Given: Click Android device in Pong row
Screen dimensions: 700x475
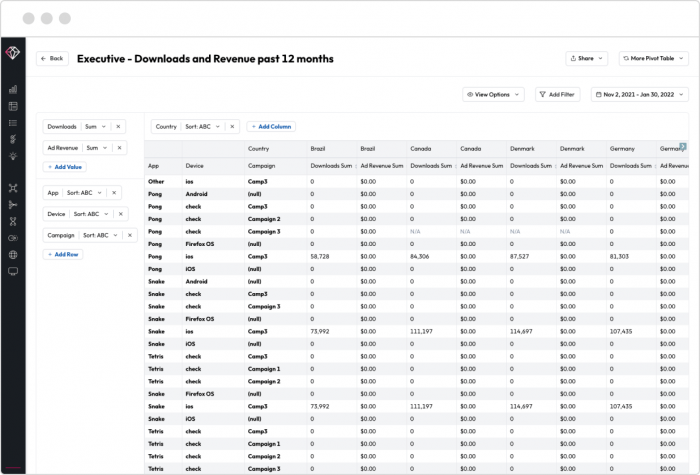Looking at the screenshot, I should [196, 194].
